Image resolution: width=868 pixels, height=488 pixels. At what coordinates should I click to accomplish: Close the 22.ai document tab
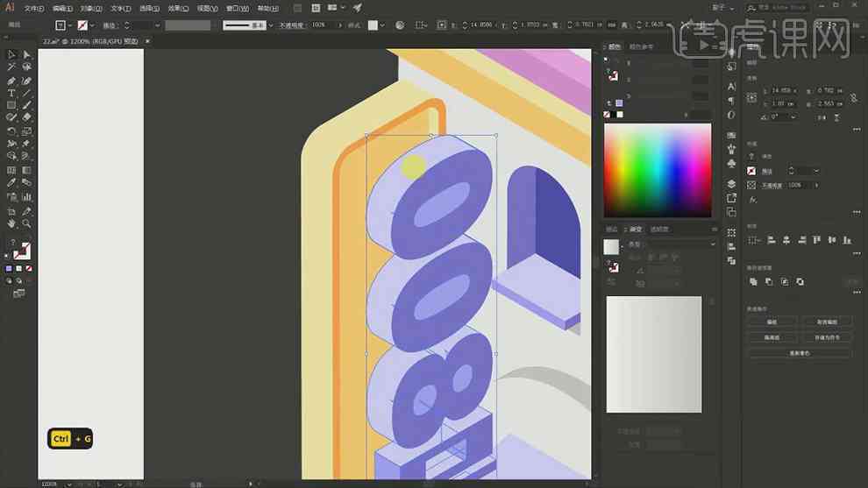(147, 41)
